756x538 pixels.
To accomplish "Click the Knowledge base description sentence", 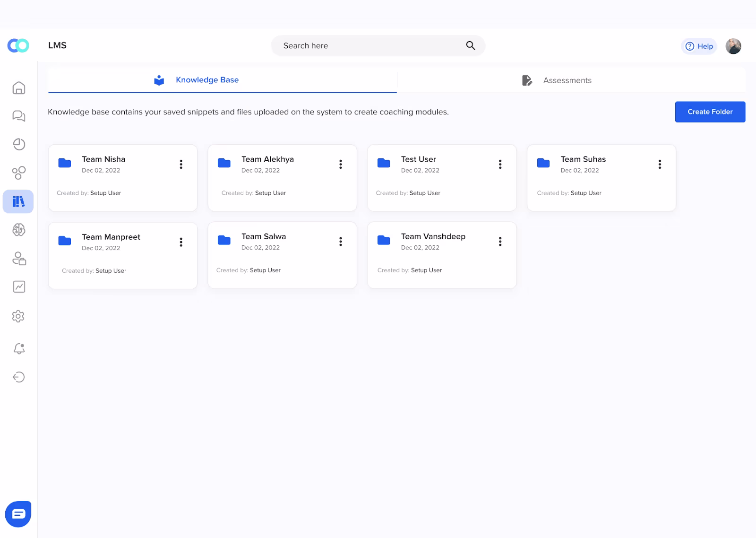I will point(248,112).
